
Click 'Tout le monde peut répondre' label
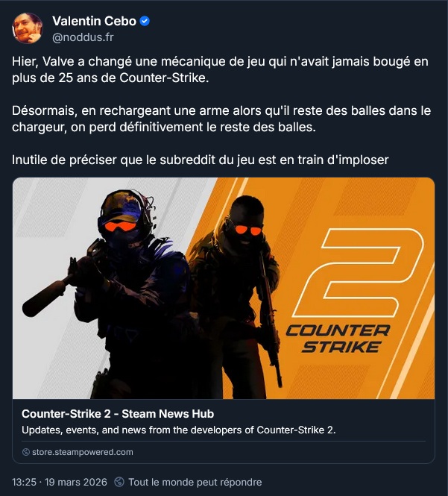pyautogui.click(x=195, y=482)
